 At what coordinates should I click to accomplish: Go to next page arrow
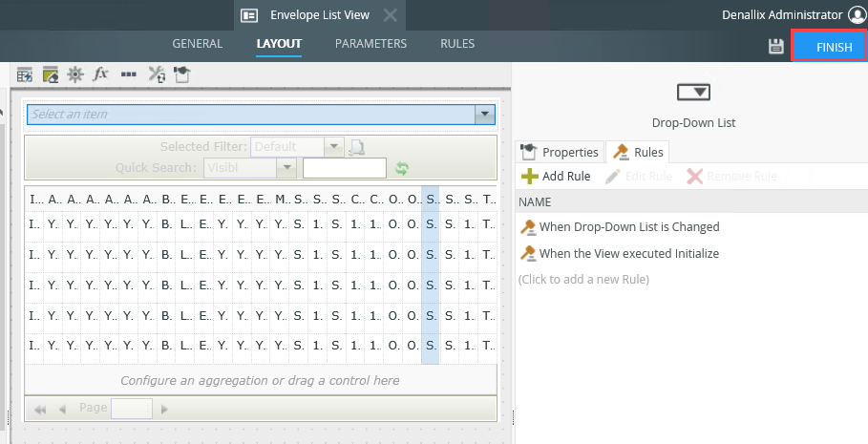[164, 410]
